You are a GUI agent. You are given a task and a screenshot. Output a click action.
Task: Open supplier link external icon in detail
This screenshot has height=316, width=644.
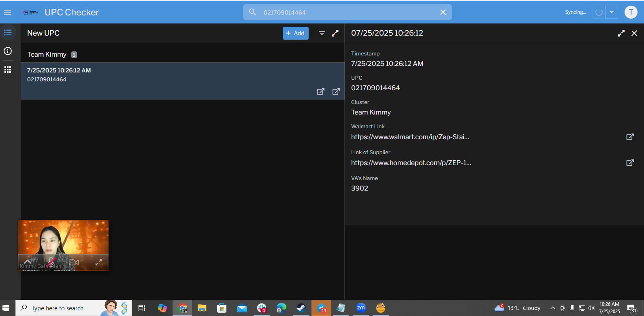[630, 163]
